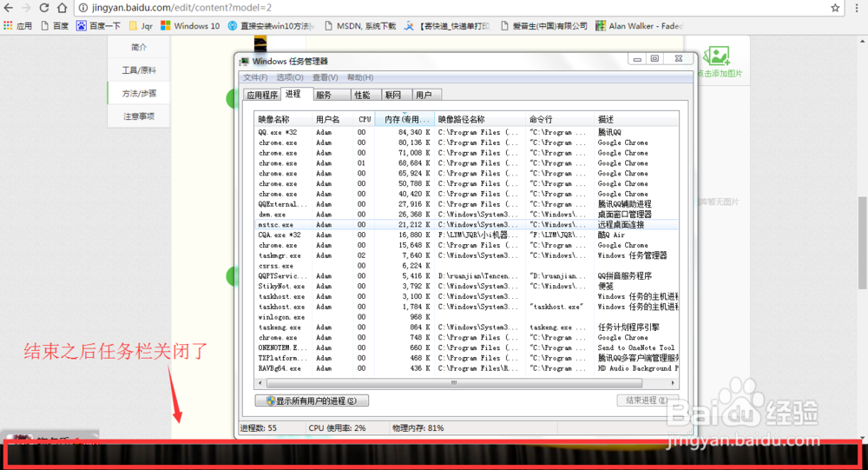Image resolution: width=868 pixels, height=470 pixels.
Task: Open Windows 10 bookmark
Action: (190, 25)
